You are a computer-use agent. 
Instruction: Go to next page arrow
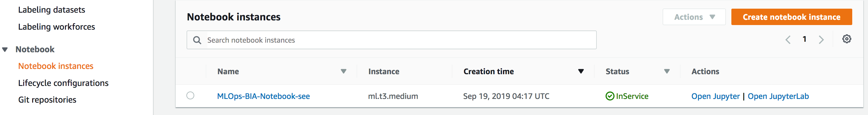[x=821, y=40]
